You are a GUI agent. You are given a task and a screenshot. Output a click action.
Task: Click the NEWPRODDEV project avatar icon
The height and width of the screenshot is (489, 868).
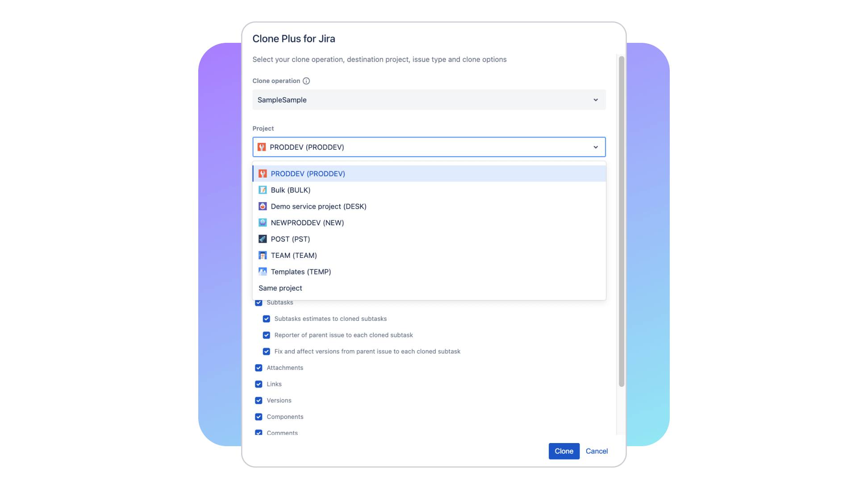click(263, 223)
